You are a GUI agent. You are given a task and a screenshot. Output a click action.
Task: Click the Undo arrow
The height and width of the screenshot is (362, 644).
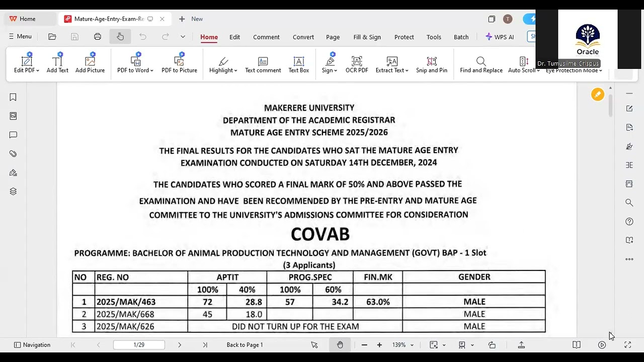143,37
